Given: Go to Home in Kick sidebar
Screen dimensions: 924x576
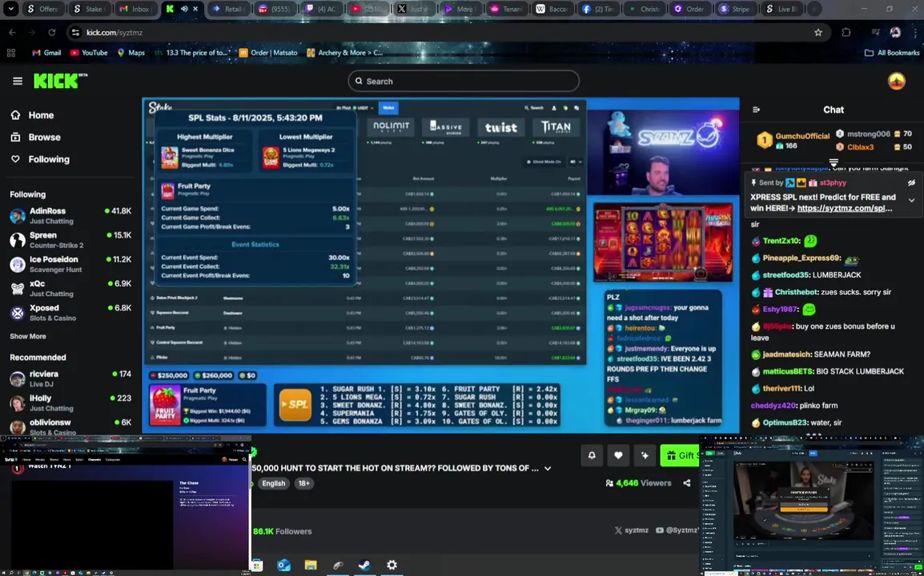Looking at the screenshot, I should point(32,115).
